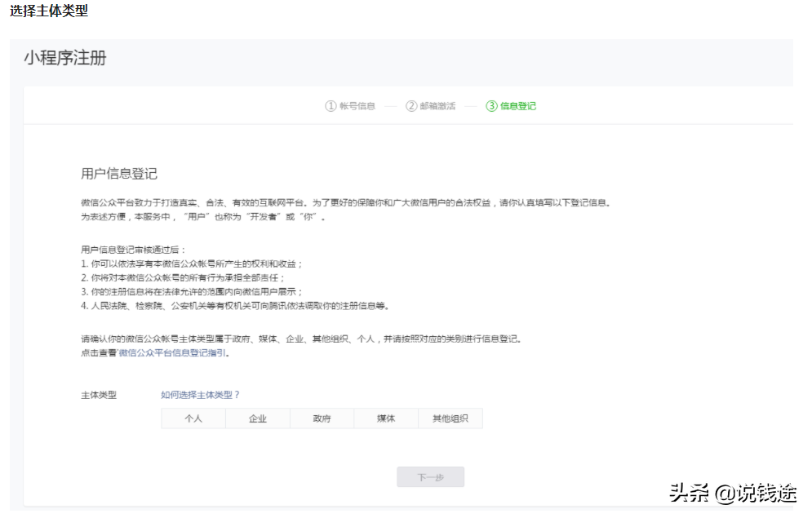Select the 企业 subject type
This screenshot has width=812, height=518.
pyautogui.click(x=257, y=418)
